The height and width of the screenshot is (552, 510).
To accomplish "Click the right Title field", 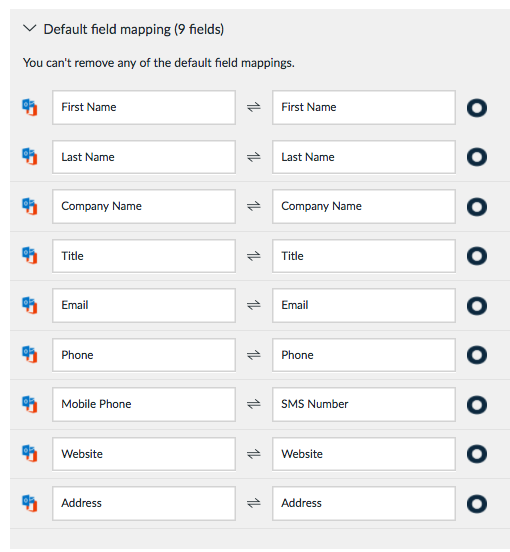I will tap(364, 256).
